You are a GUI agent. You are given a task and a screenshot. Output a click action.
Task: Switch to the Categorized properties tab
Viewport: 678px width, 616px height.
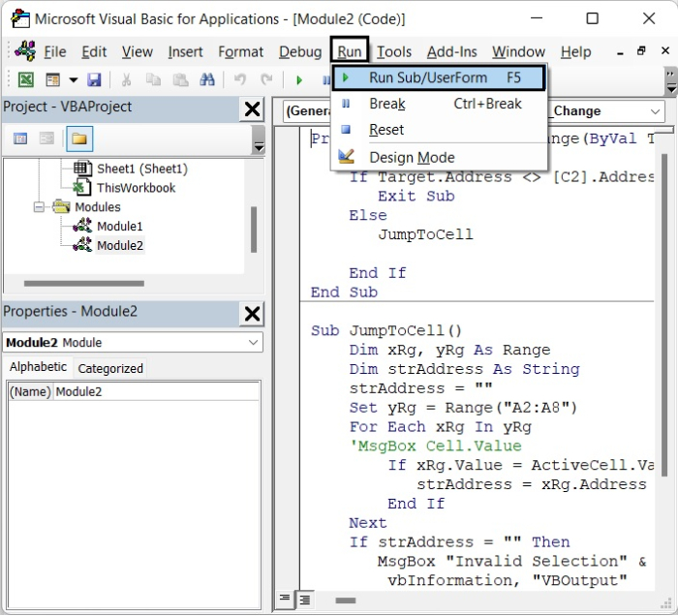109,368
